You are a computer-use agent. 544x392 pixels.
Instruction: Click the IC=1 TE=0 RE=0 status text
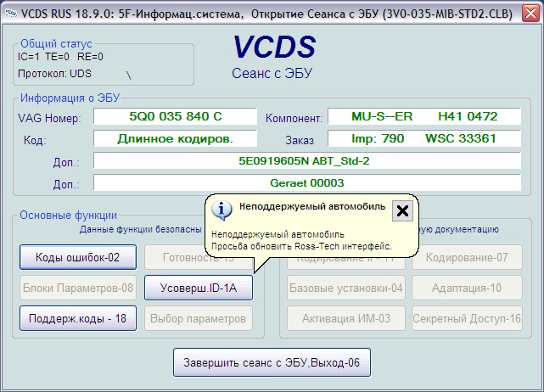click(60, 57)
